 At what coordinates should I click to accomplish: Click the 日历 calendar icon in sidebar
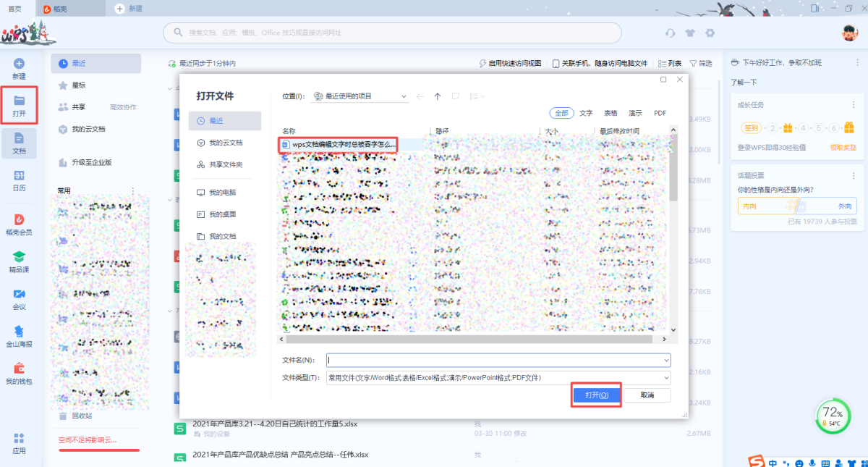click(20, 176)
